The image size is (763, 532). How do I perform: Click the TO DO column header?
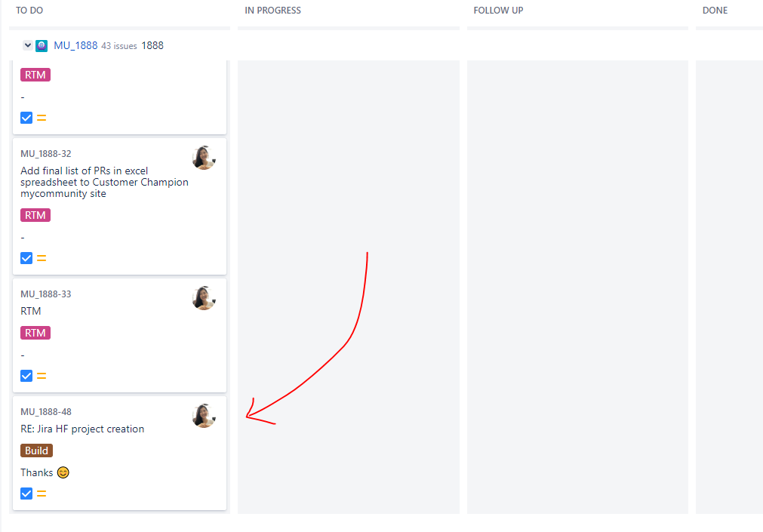(29, 11)
